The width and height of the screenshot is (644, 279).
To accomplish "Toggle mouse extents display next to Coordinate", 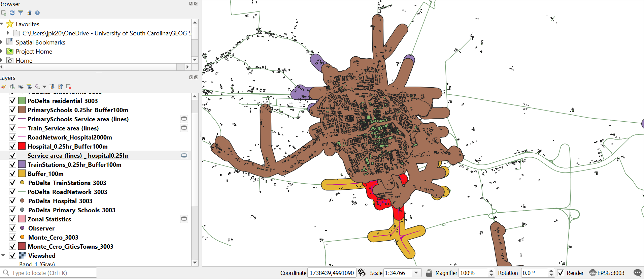I will [x=362, y=273].
